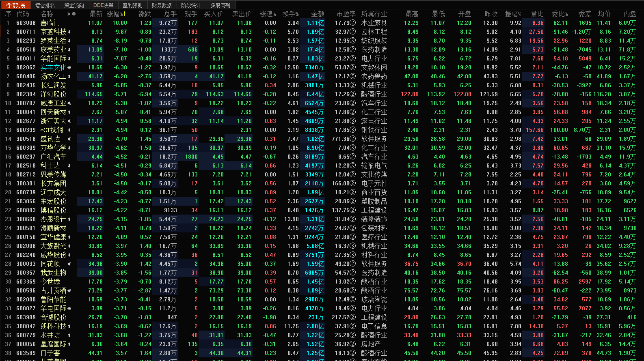The width and height of the screenshot is (644, 361).
Task: Click the yellow sort arrow beside 涨幅%
Action: tap(125, 14)
